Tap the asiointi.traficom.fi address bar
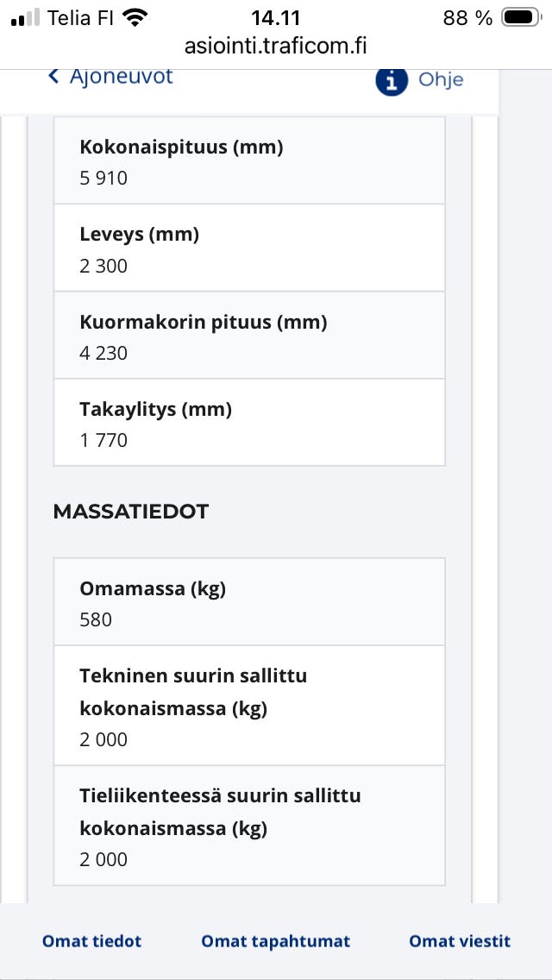 [276, 47]
